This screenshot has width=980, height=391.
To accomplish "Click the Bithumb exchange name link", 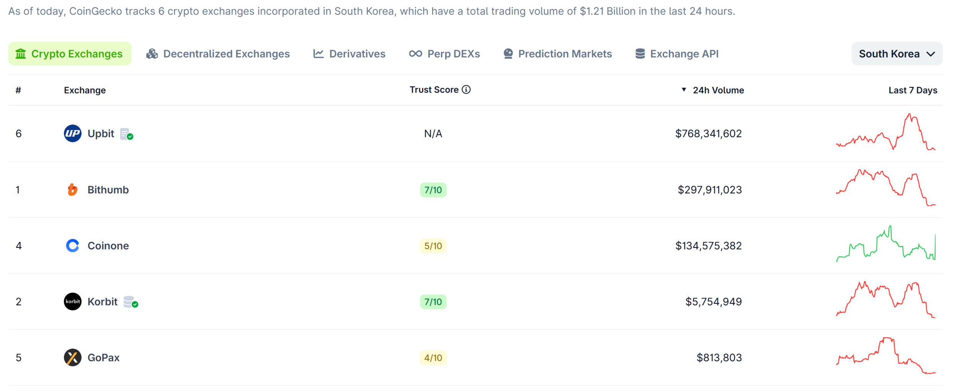I will pyautogui.click(x=108, y=189).
